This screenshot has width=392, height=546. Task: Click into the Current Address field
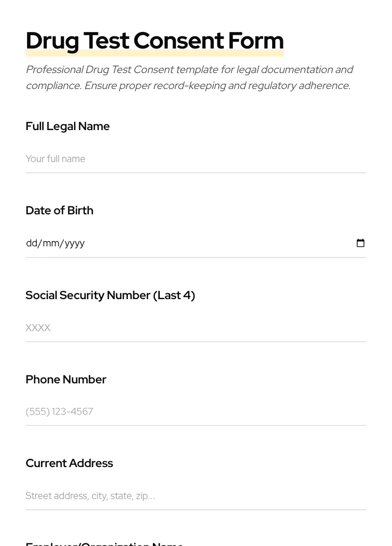195,496
